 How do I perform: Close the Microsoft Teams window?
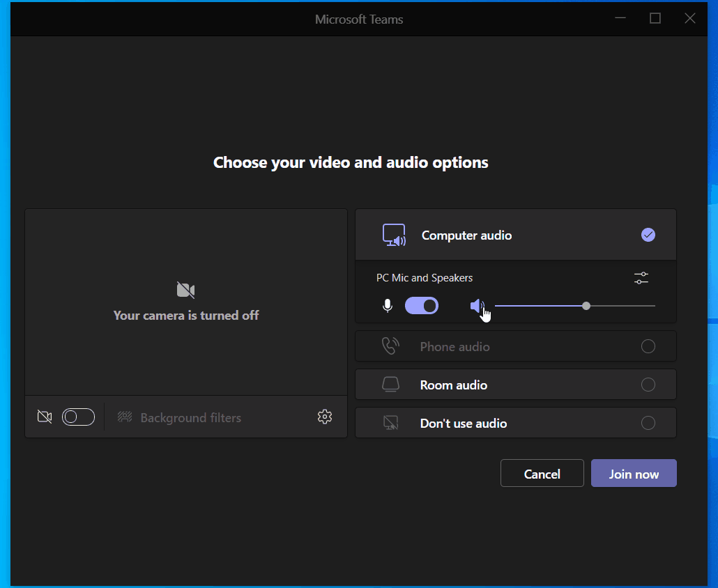tap(690, 18)
